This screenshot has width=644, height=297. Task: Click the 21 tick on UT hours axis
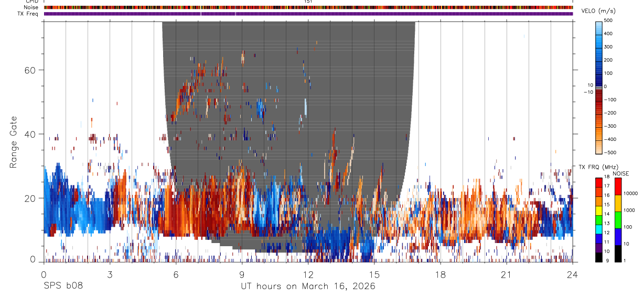(x=506, y=274)
